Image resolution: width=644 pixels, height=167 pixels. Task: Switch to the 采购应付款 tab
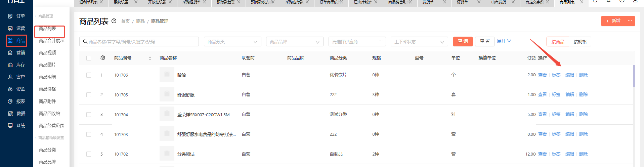(x=294, y=2)
